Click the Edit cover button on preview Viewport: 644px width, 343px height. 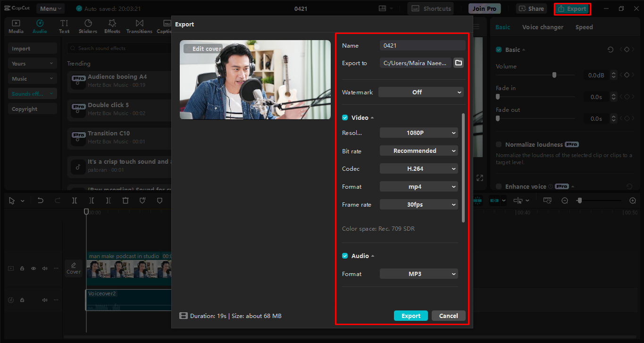click(203, 49)
